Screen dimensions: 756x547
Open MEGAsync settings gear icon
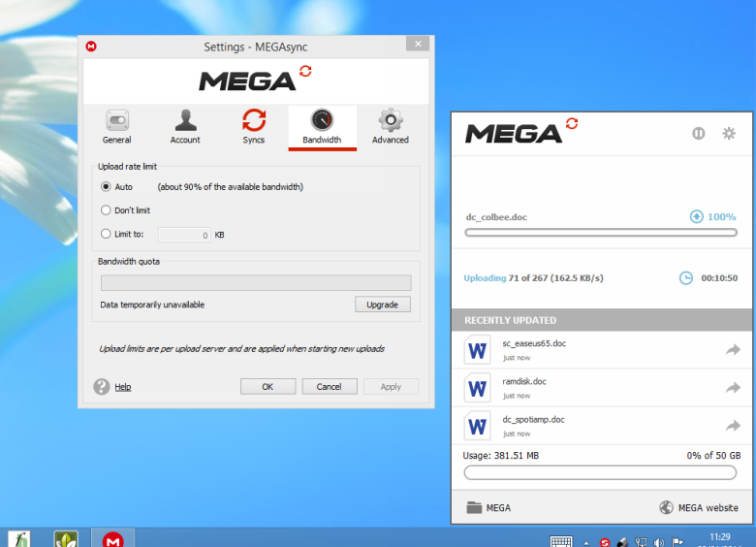click(x=729, y=134)
